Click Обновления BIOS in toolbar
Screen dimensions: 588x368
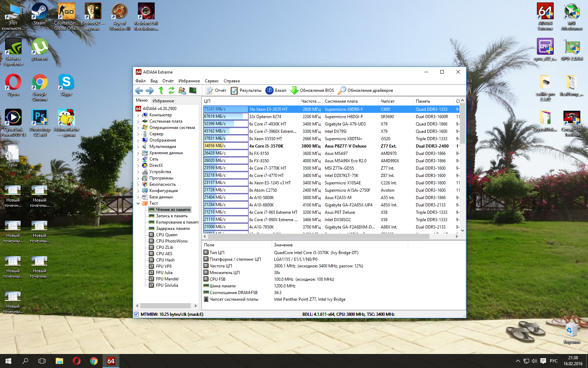(x=313, y=90)
